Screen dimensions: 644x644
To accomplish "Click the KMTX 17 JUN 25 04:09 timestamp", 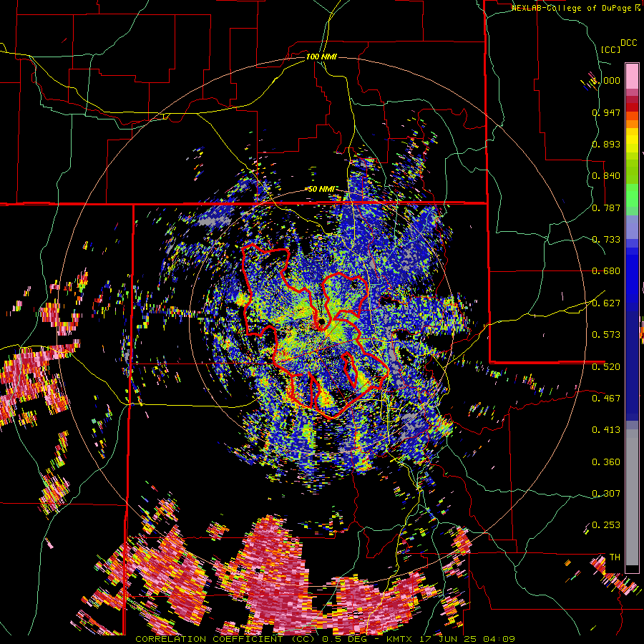I will point(451,639).
